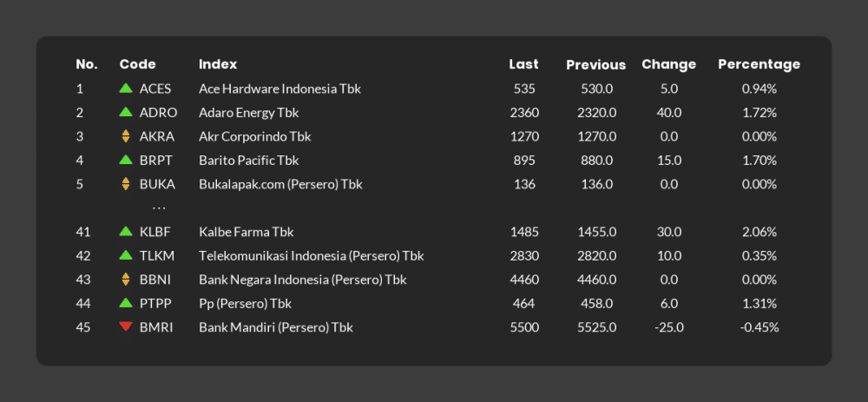This screenshot has height=402, width=868.
Task: Open Bank Mandiri (Persero) Tbk entry
Action: [276, 327]
